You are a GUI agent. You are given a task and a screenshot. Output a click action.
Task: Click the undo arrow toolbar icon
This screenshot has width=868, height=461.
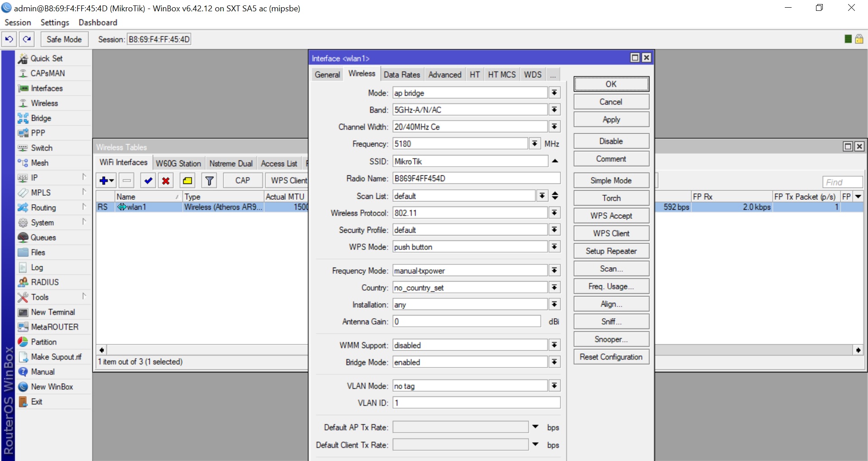tap(9, 39)
